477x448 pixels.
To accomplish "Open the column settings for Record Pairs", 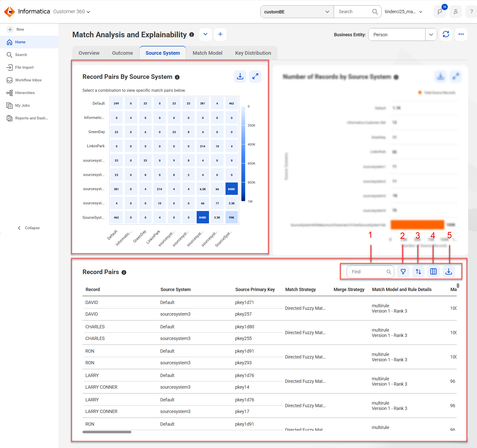I will (x=434, y=272).
